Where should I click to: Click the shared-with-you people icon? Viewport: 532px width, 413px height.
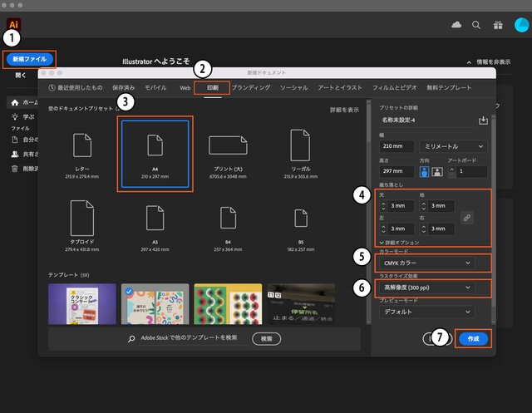15,154
